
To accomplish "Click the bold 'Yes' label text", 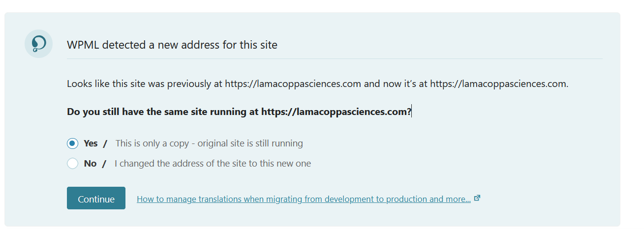I will [x=91, y=143].
